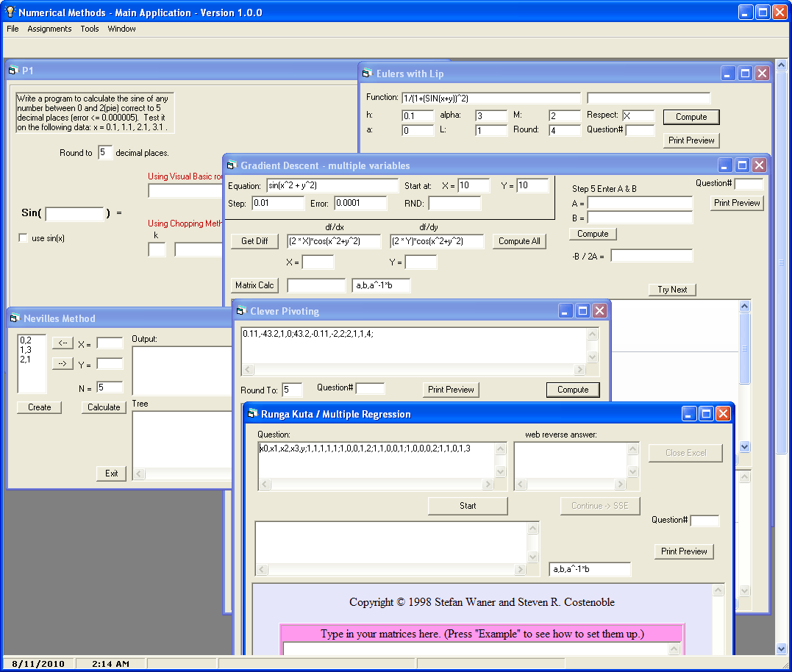The height and width of the screenshot is (672, 792).
Task: Click the lightbulb icon in main title bar
Action: click(x=10, y=12)
